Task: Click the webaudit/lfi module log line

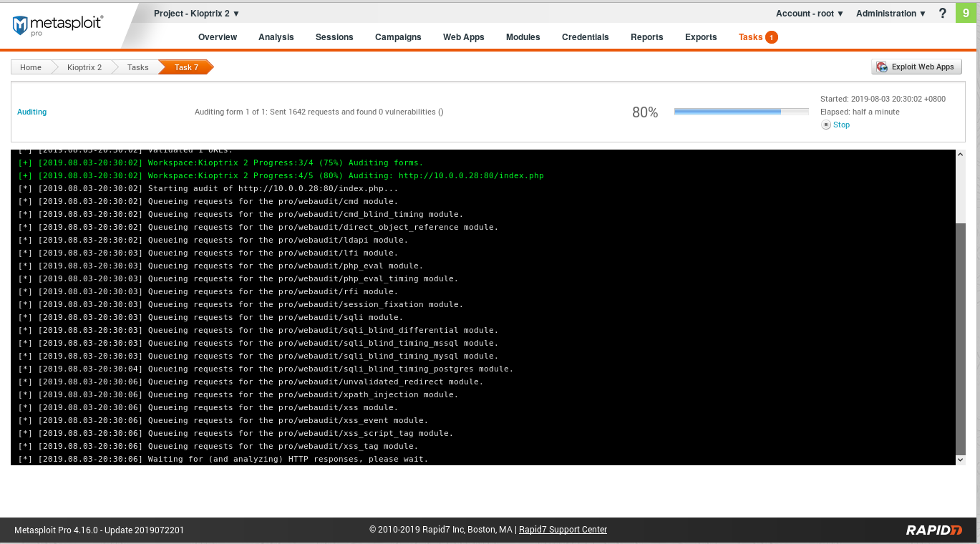Action: (208, 253)
